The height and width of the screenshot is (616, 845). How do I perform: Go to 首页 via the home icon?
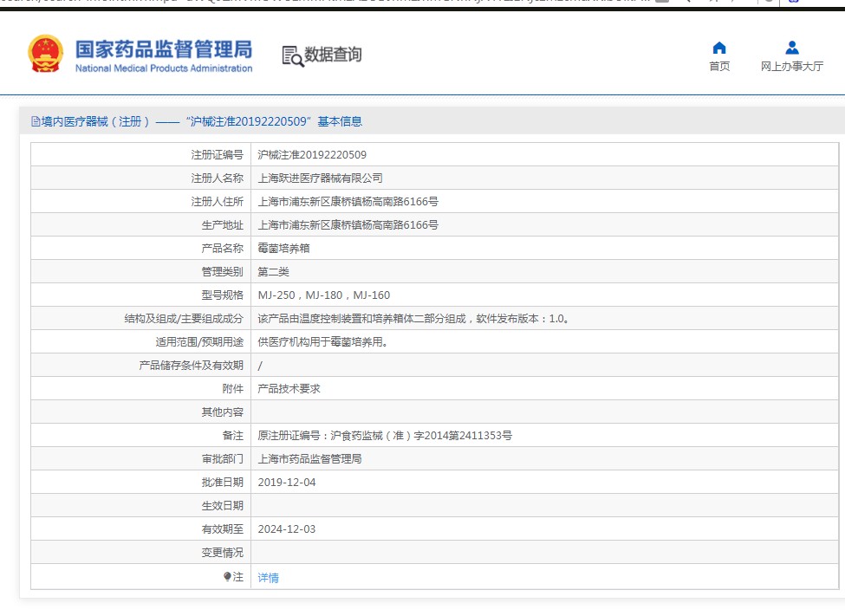click(718, 48)
